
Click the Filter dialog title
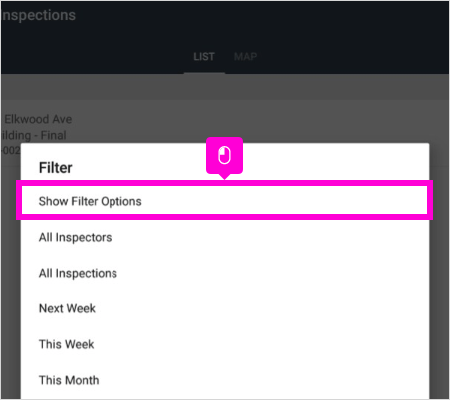click(56, 168)
